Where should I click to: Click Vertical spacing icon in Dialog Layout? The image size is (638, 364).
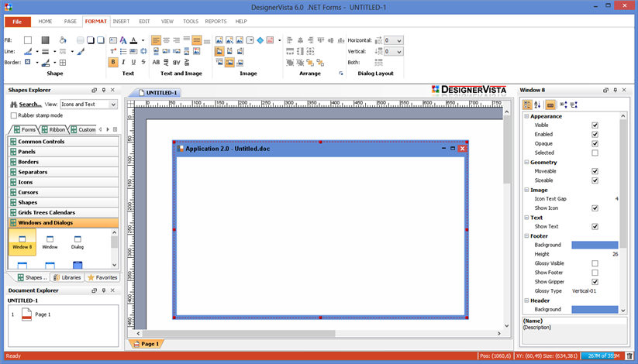pos(378,51)
